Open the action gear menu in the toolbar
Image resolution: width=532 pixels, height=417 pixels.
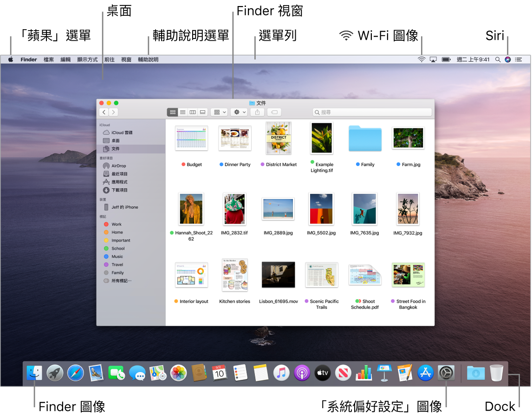(239, 112)
